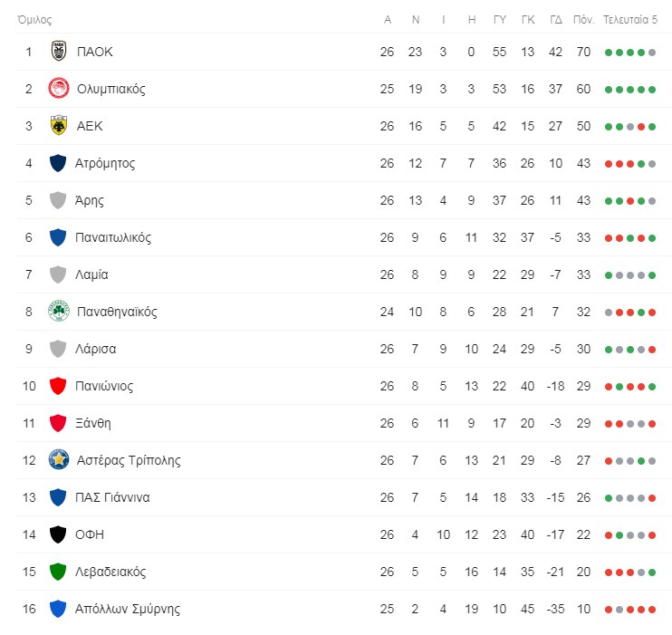Click the Ατρόμητος dark blue shield icon
Image resolution: width=672 pixels, height=635 pixels.
coord(58,163)
